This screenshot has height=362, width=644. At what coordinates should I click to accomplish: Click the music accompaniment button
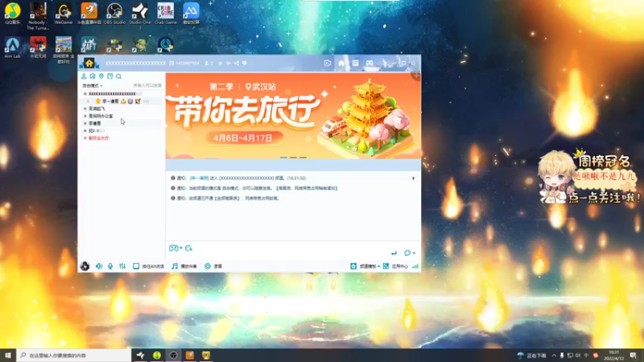(x=184, y=266)
